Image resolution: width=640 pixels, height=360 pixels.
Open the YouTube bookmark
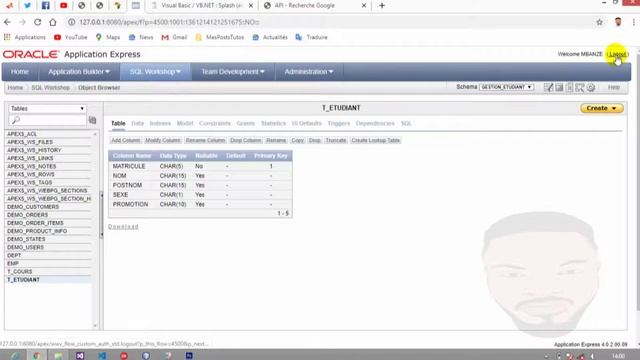(71, 37)
